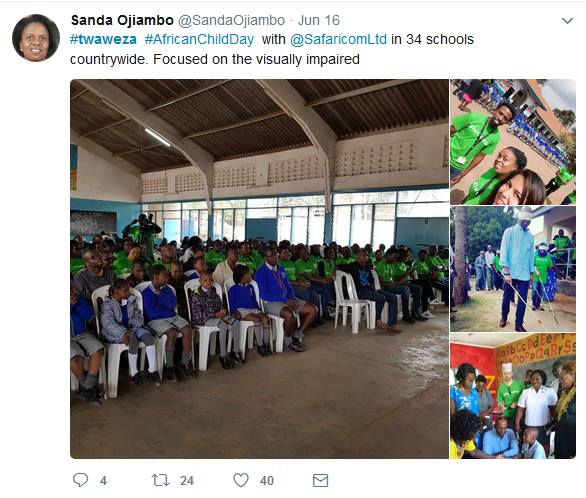Screen dimensions: 586x498
Task: Retweet this post using the arrows icon
Action: coord(161,480)
